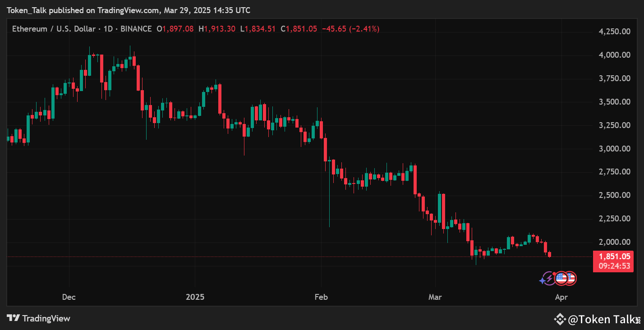Click the @Token Talks watermark text

coord(600,319)
